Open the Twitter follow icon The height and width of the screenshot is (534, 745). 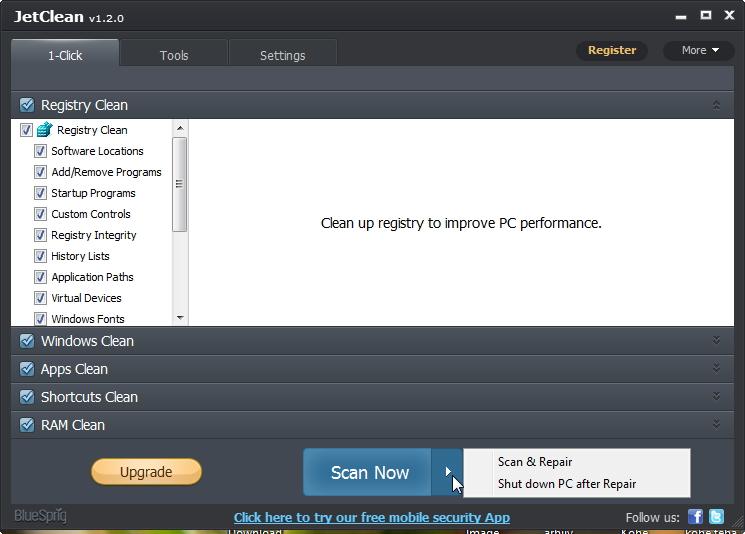(716, 517)
